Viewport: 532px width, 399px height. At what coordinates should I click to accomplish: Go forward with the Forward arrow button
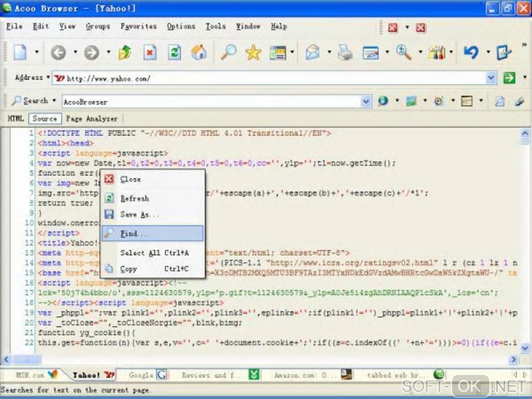tap(92, 53)
